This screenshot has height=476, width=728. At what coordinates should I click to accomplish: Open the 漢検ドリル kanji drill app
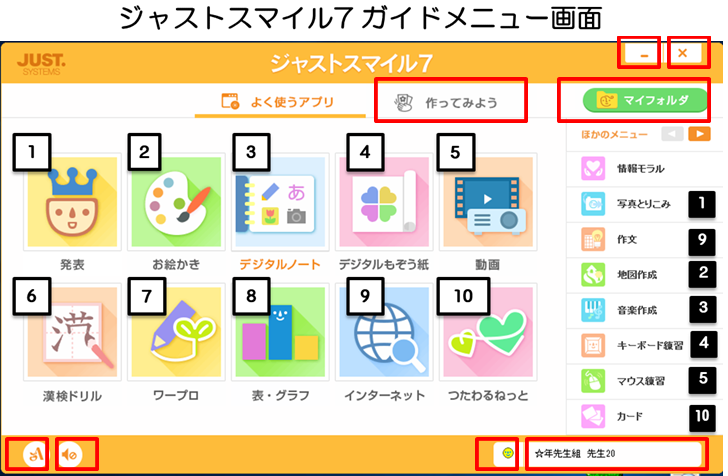72,332
